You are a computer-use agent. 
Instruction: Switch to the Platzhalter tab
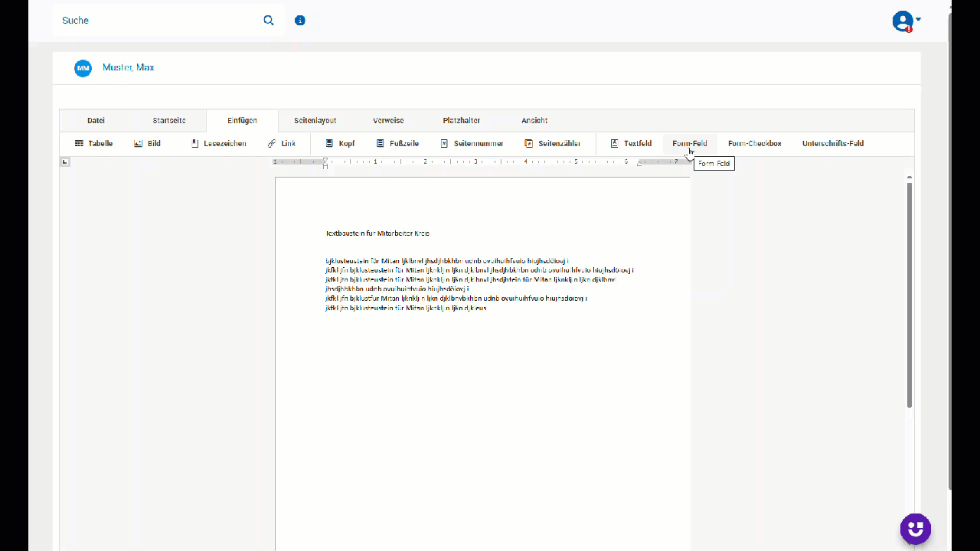point(462,121)
